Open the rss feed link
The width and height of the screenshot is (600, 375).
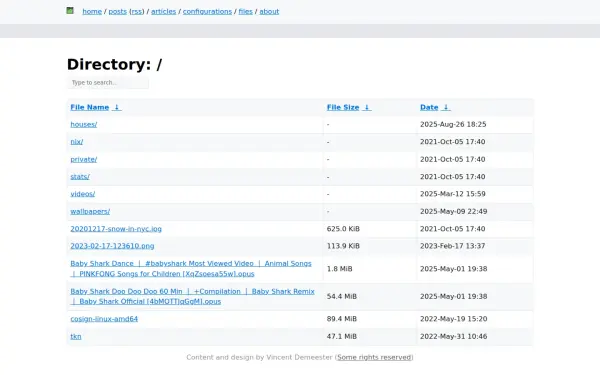point(137,11)
